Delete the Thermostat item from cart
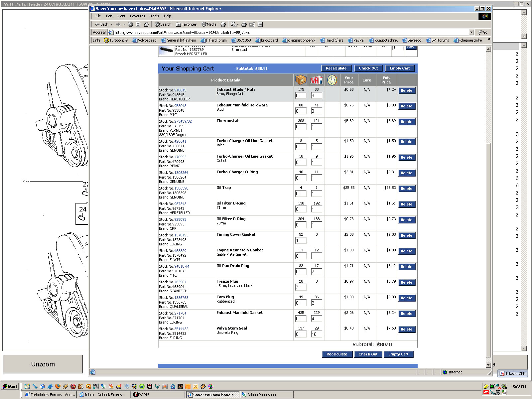Image resolution: width=532 pixels, height=399 pixels. (407, 122)
